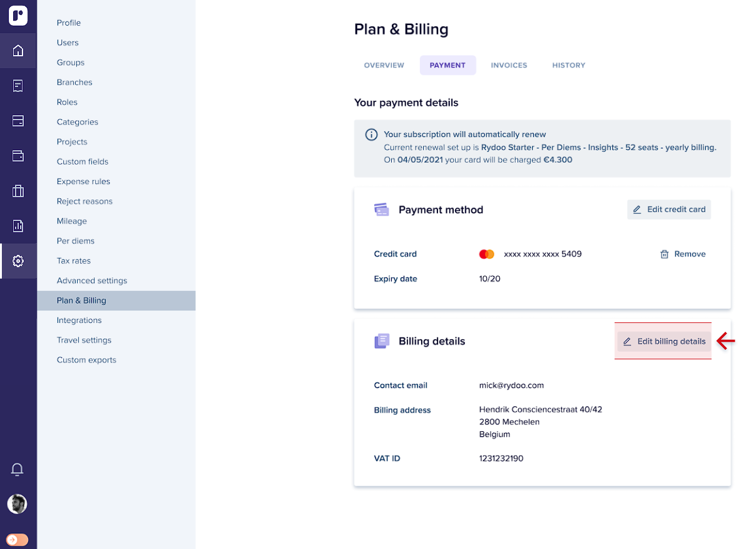This screenshot has width=756, height=549.
Task: Open Categories settings
Action: pos(78,122)
